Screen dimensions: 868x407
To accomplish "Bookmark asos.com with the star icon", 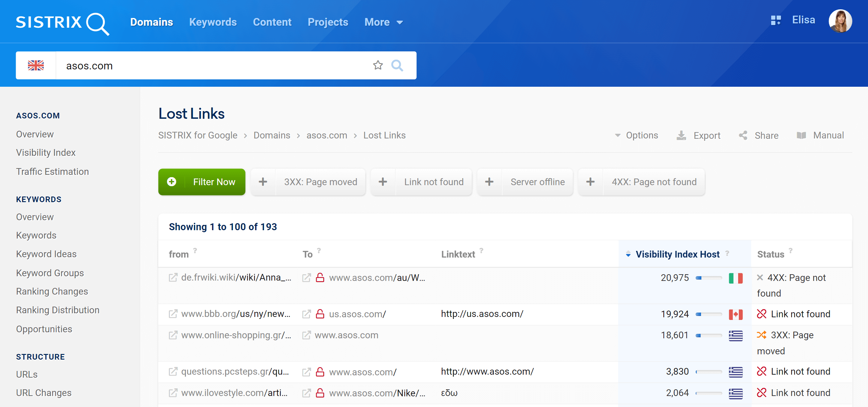I will (x=378, y=65).
